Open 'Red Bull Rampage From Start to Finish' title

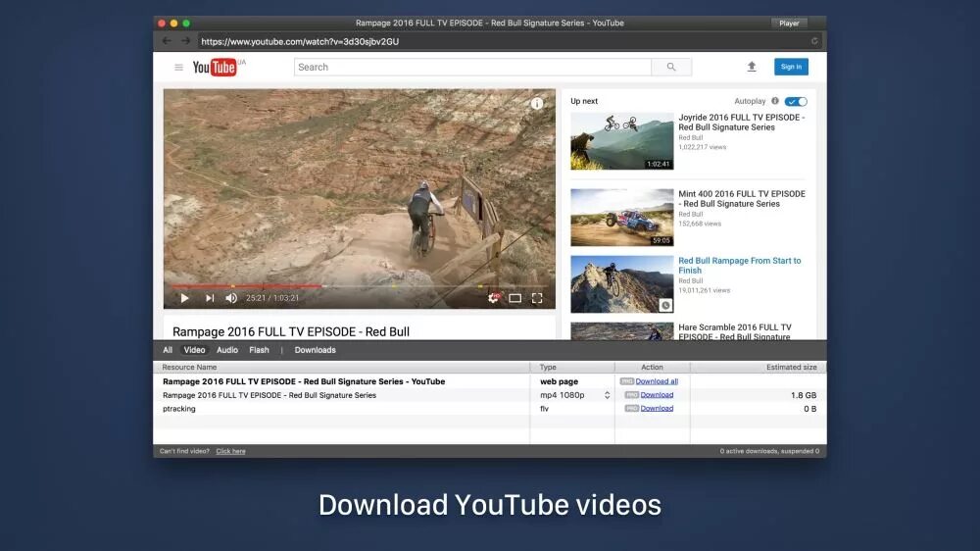(739, 266)
